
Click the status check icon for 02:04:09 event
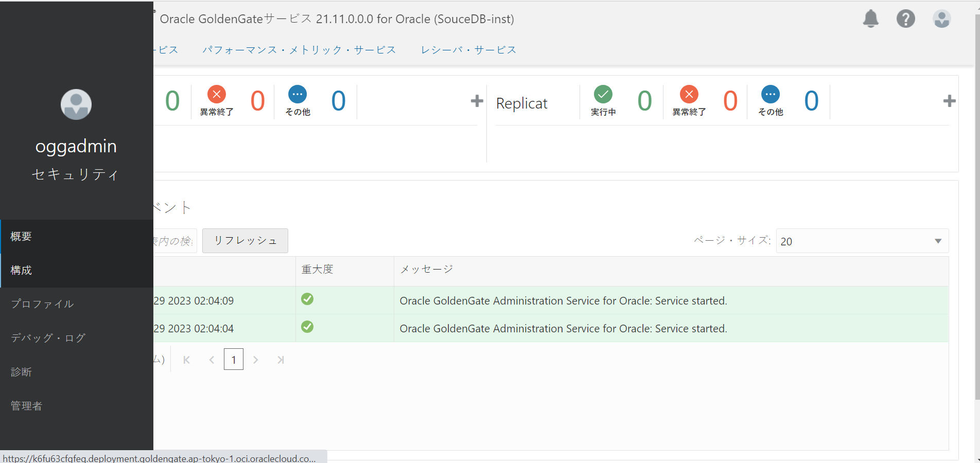pyautogui.click(x=307, y=299)
